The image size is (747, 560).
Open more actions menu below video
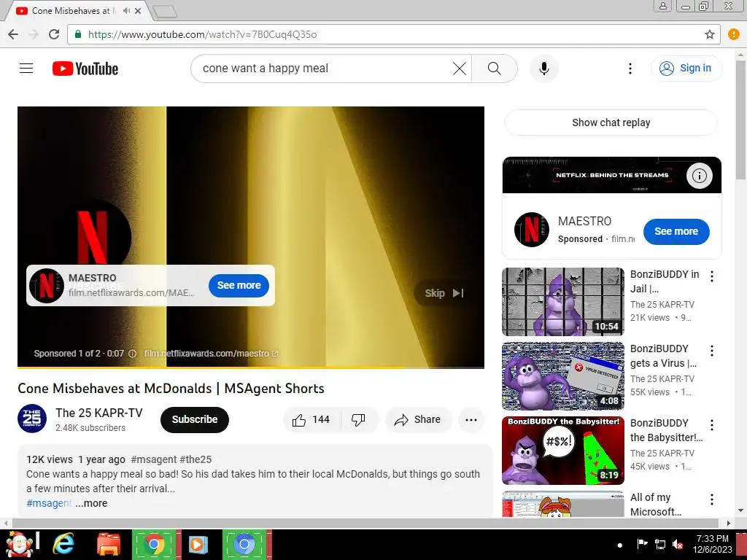471,419
